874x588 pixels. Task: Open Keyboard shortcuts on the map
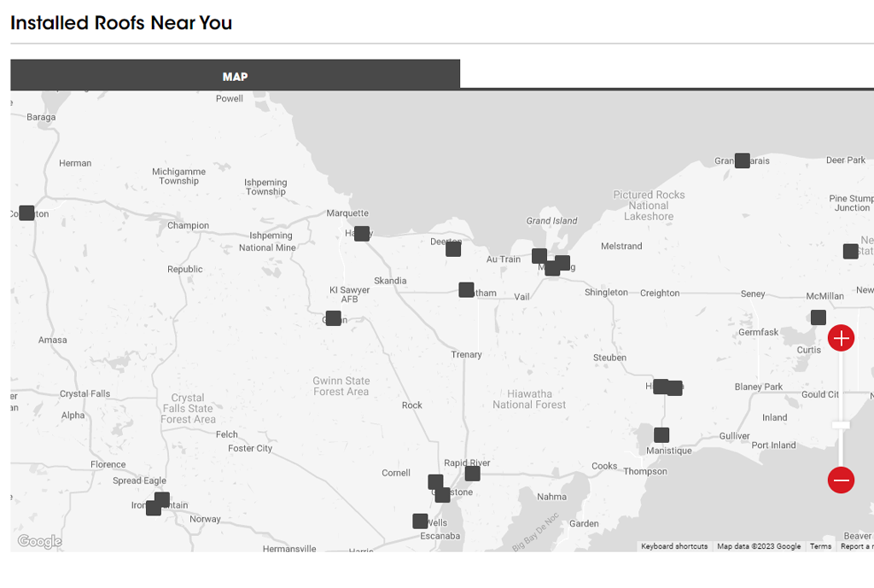(x=674, y=546)
